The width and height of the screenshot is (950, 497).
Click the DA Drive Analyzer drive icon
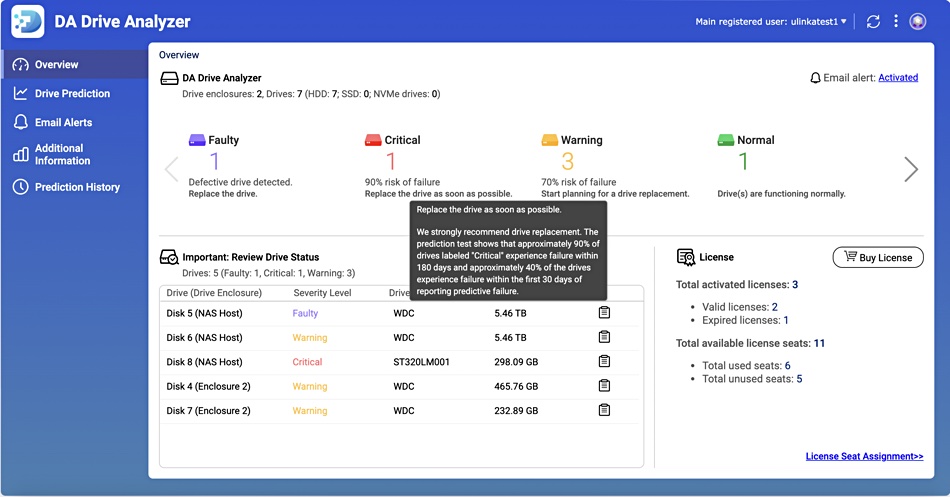pos(169,78)
